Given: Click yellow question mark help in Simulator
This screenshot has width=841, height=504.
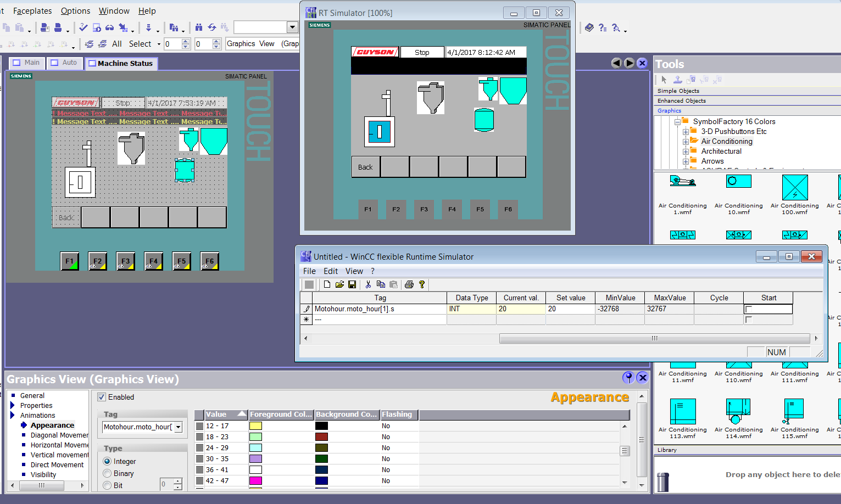Looking at the screenshot, I should click(422, 284).
